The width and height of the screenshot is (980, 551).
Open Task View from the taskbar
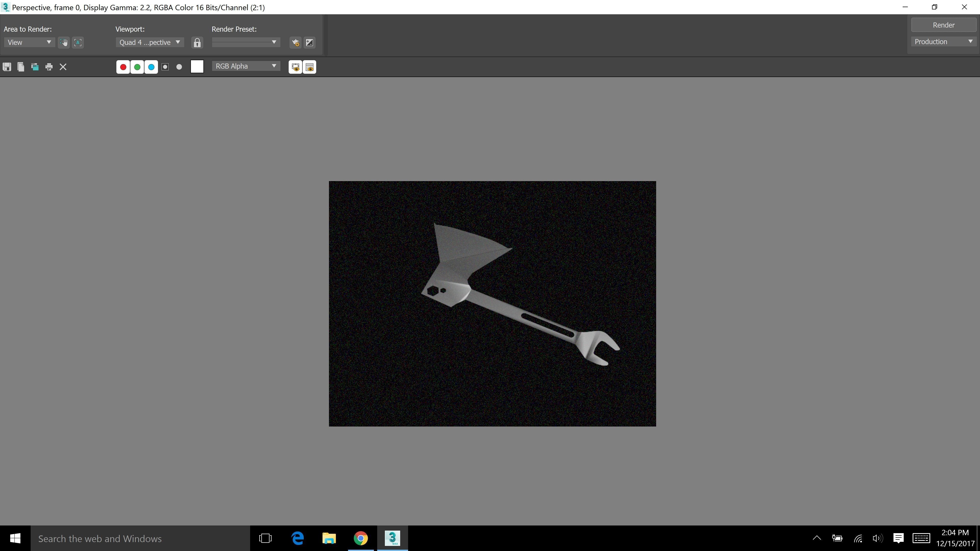[x=265, y=539]
